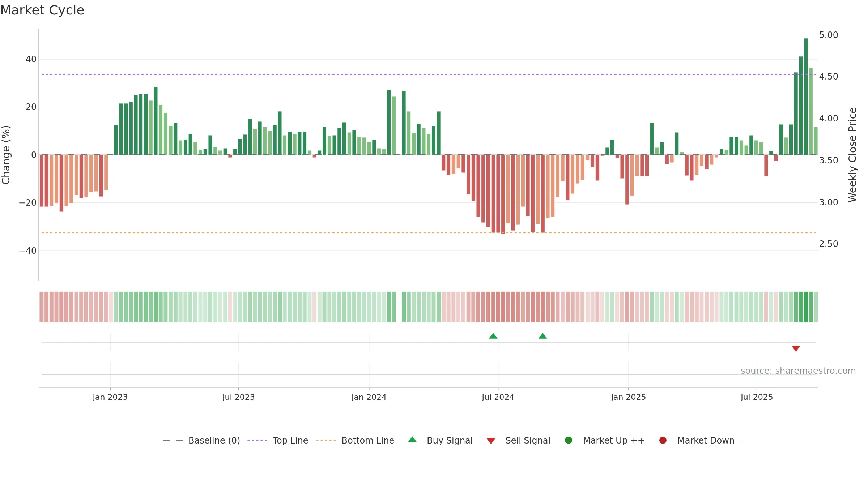Click the Jan 2025 x-axis label
The width and height of the screenshot is (868, 488).
tap(628, 397)
